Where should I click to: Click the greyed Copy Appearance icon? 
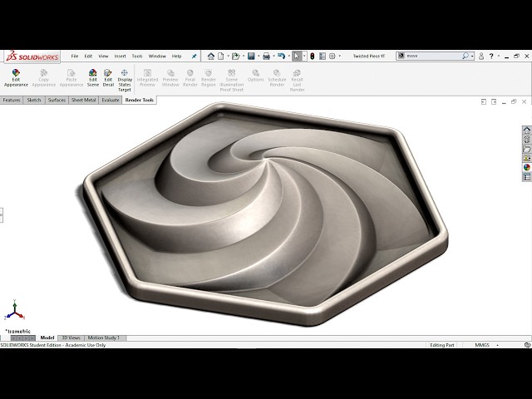pos(43,78)
